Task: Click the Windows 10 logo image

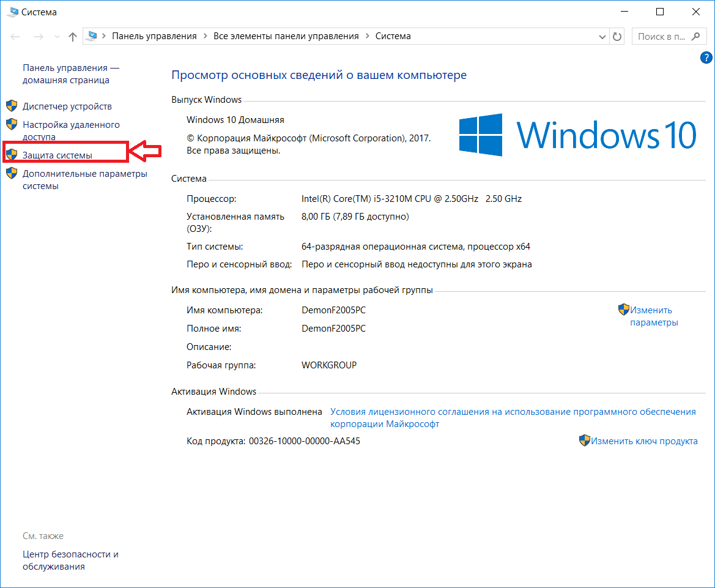Action: click(x=577, y=135)
